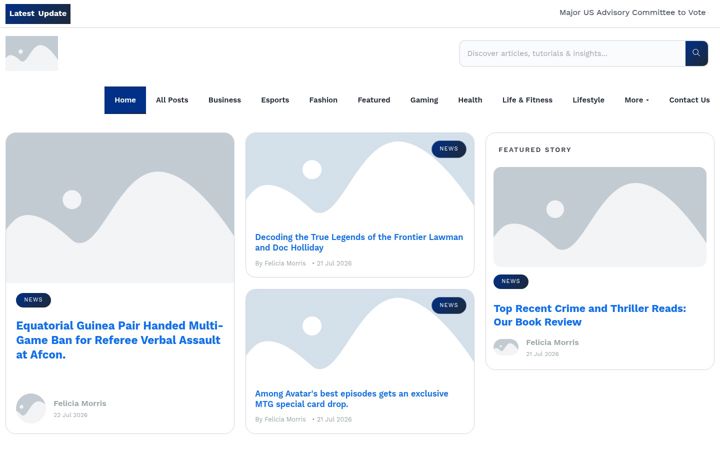Open Decoding the True Legends of Frontier Lawman article
The height and width of the screenshot is (450, 720).
(359, 242)
